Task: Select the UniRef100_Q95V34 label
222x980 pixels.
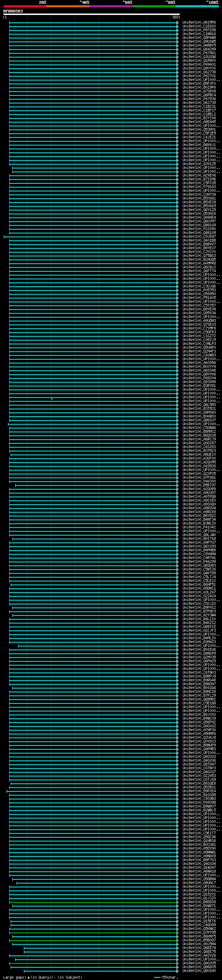Action: pos(199,313)
